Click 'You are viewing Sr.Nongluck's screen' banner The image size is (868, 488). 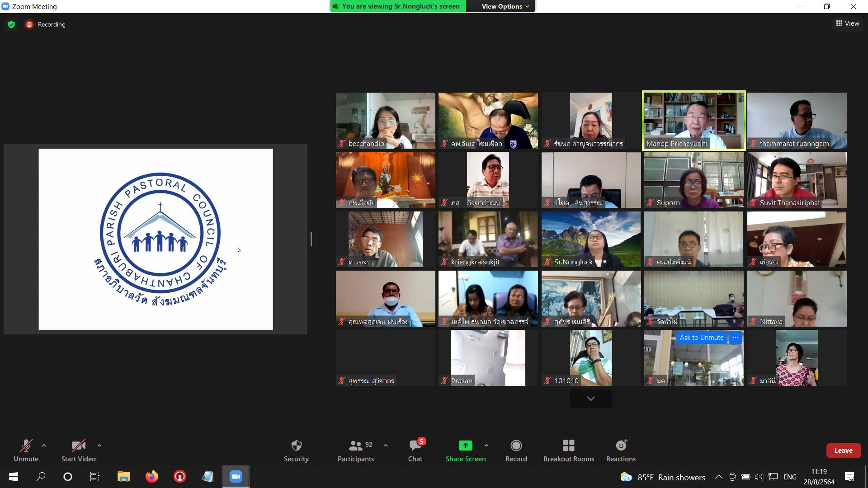398,6
